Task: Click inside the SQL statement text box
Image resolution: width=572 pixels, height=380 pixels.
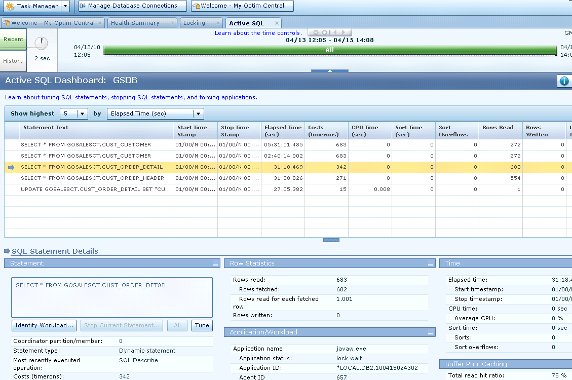Action: (x=112, y=297)
